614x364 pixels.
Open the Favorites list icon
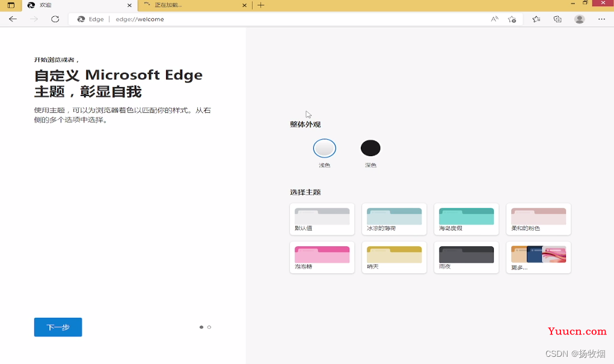(536, 19)
